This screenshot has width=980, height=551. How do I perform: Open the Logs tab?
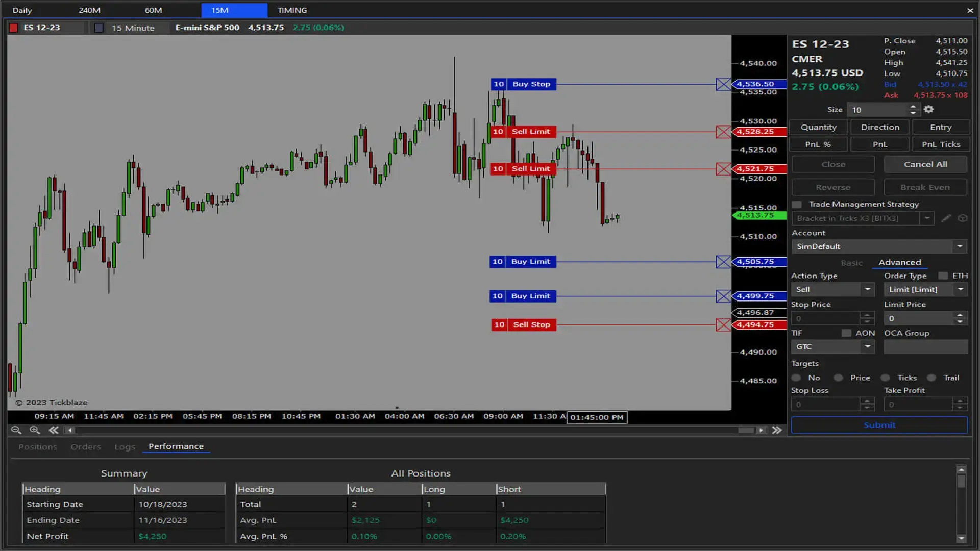pos(125,447)
